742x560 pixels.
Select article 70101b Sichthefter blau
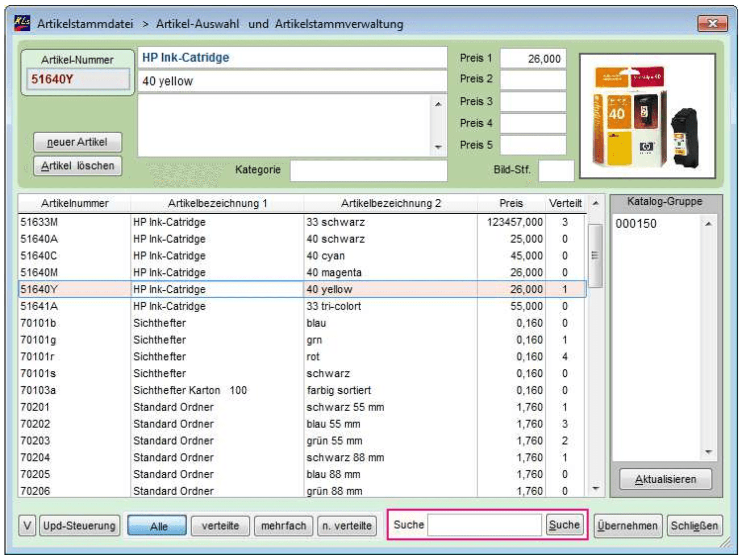pyautogui.click(x=301, y=323)
